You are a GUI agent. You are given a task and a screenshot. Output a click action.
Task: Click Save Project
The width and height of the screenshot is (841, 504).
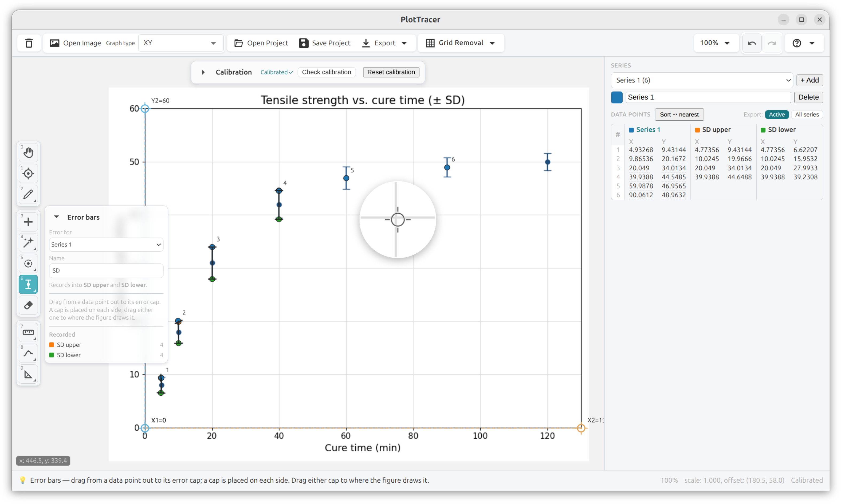click(x=325, y=43)
